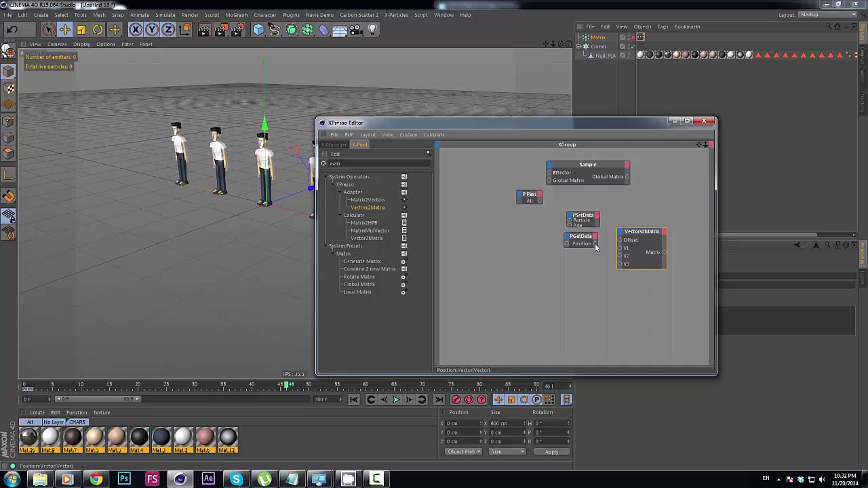
Task: Click the CHARS layer tab in materials
Action: pos(77,422)
